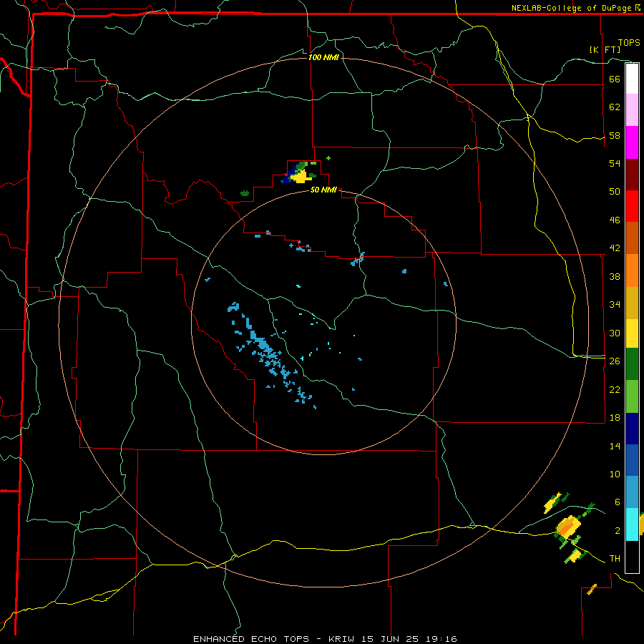Click the [K FT] units label

605,49
